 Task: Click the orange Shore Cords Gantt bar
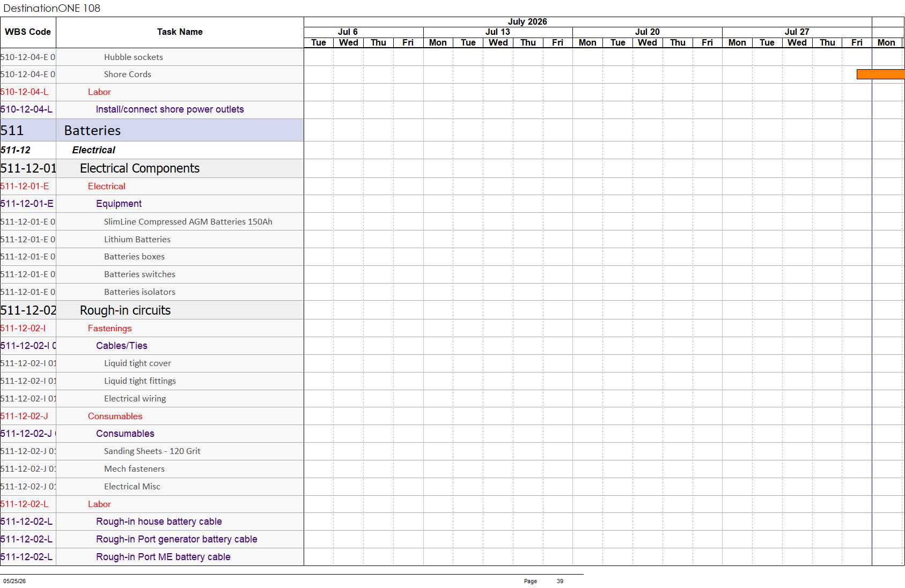point(880,75)
